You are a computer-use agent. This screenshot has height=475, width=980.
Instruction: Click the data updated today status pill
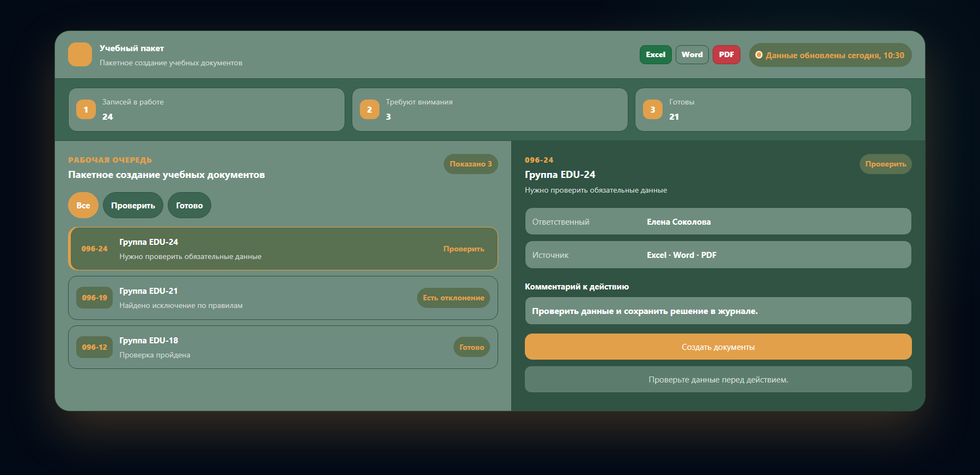[830, 55]
